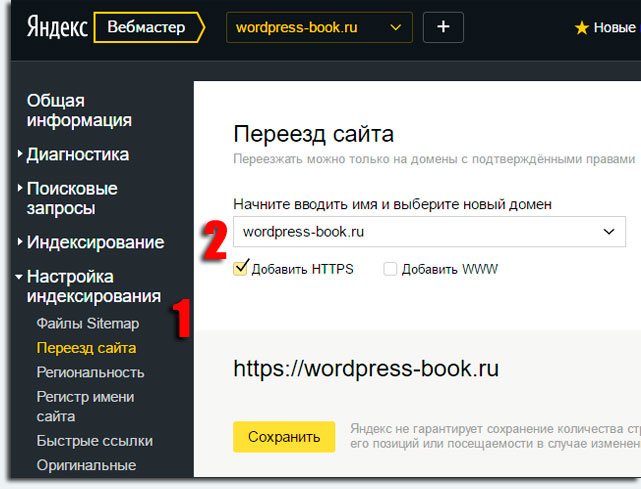Viewport: 641px width, 489px height.
Task: Collapse the Настройка индексирования section
Action: [94, 286]
